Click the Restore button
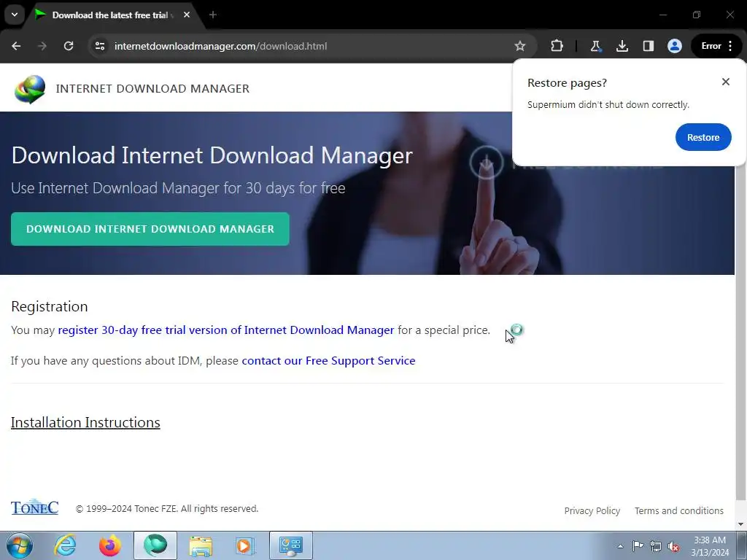Image resolution: width=747 pixels, height=560 pixels. point(703,137)
